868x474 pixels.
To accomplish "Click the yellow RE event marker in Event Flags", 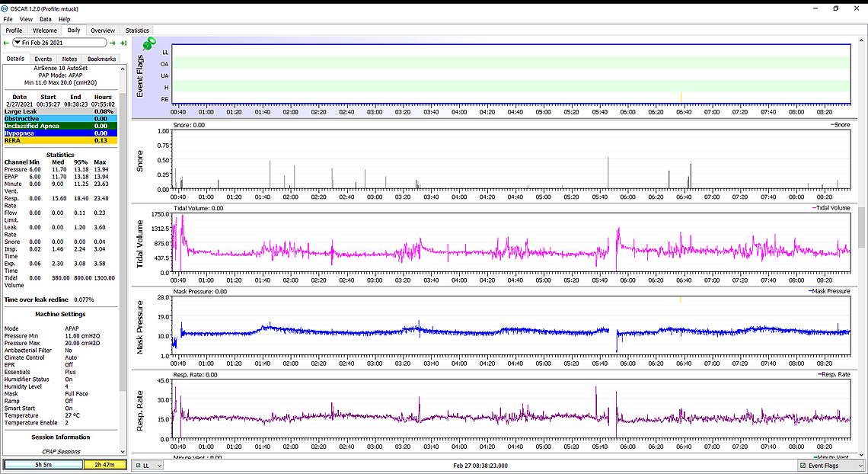I will pyautogui.click(x=681, y=98).
